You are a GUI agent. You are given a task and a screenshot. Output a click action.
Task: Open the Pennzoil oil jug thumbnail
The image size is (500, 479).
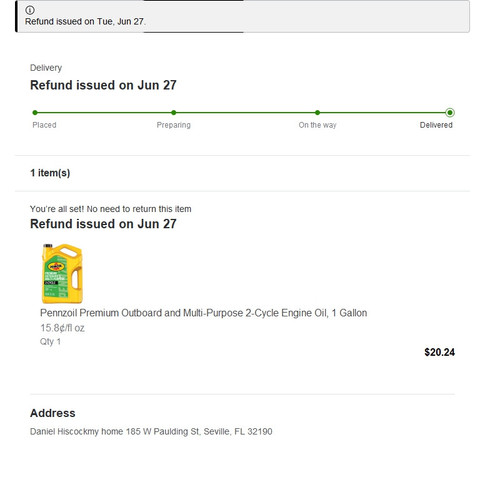click(62, 273)
